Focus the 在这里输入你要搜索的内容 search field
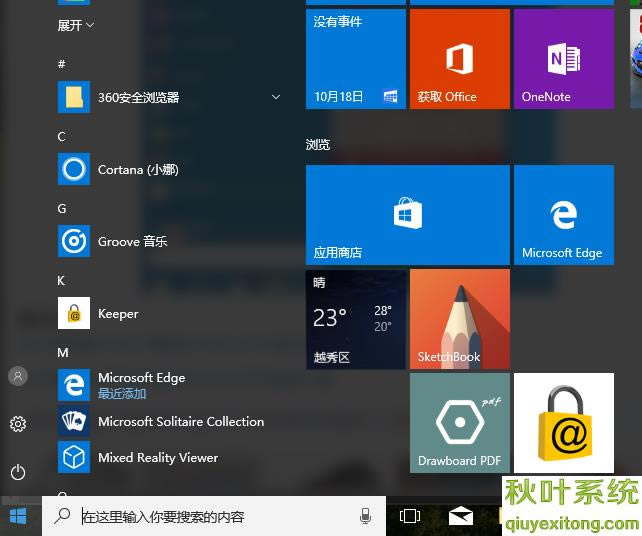 (x=214, y=516)
